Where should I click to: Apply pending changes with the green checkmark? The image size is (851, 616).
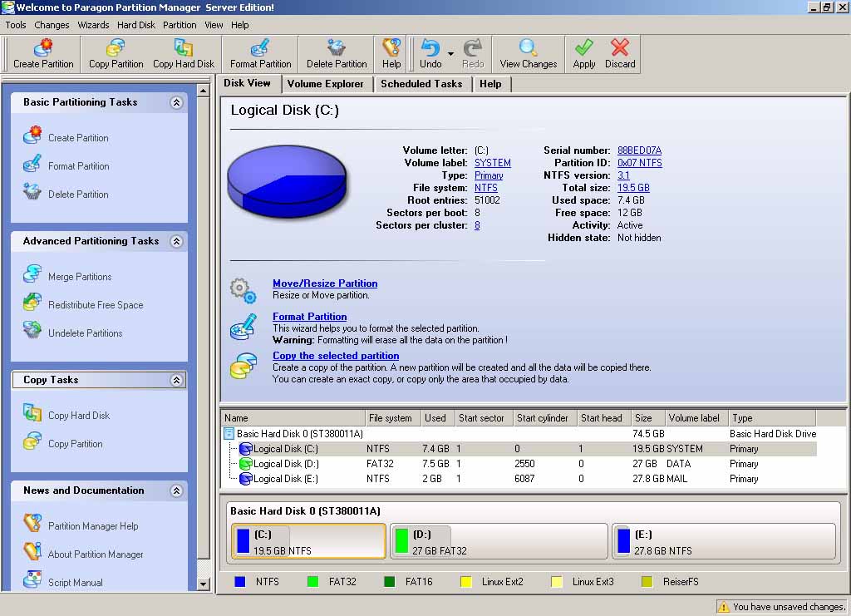tap(583, 52)
